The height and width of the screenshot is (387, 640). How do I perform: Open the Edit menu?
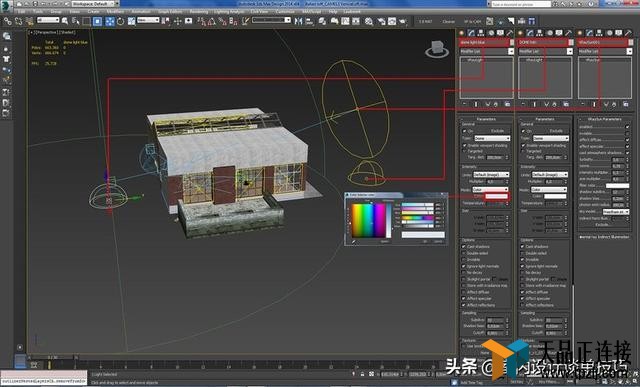[22, 12]
